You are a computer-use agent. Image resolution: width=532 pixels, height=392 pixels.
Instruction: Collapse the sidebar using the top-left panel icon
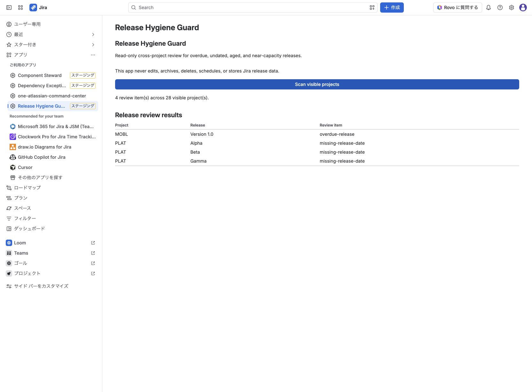click(x=9, y=7)
